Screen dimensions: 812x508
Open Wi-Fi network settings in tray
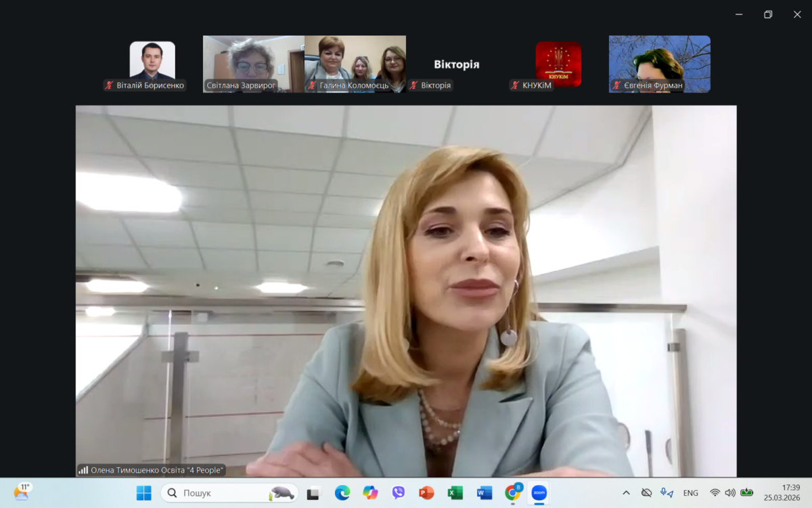point(715,493)
